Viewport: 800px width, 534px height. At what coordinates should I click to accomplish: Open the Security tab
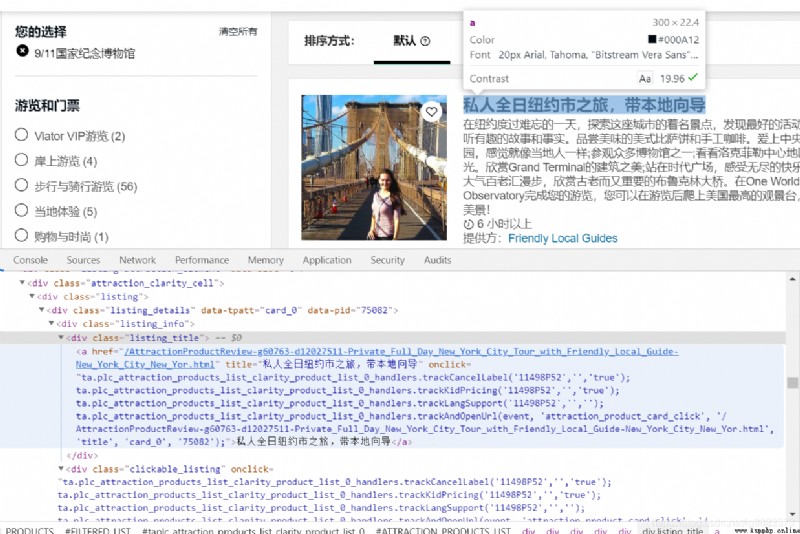pyautogui.click(x=387, y=260)
